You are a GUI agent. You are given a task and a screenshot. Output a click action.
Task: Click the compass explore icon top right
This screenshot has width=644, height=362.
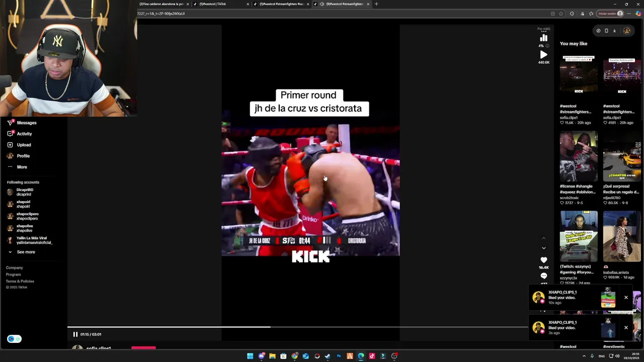(598, 31)
